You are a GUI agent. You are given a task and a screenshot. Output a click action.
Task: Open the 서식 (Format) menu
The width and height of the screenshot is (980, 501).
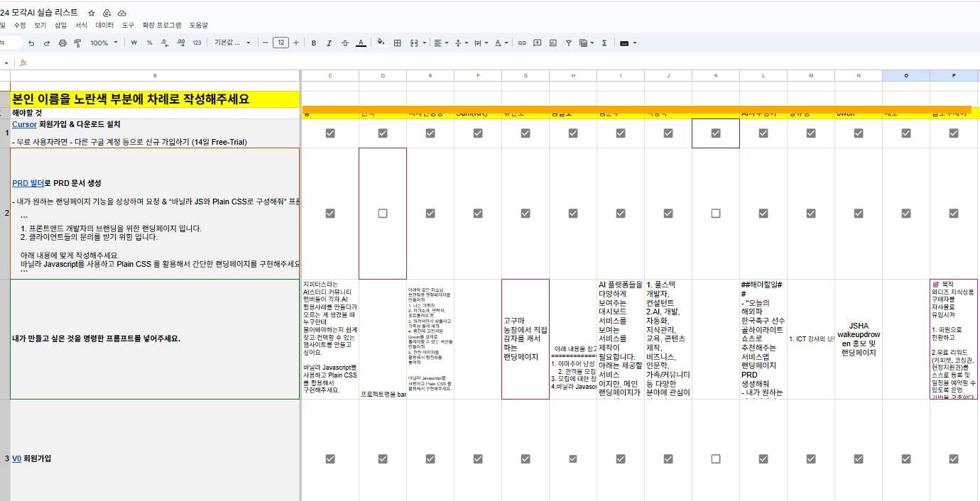pyautogui.click(x=81, y=25)
